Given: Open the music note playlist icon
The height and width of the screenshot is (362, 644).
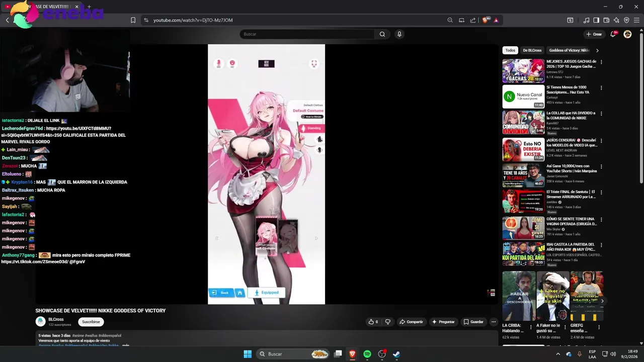Looking at the screenshot, I should point(586,20).
